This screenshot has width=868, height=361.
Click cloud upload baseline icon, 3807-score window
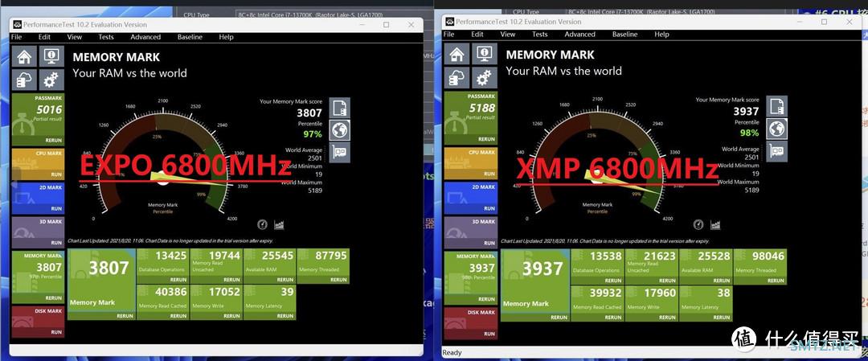(x=24, y=80)
